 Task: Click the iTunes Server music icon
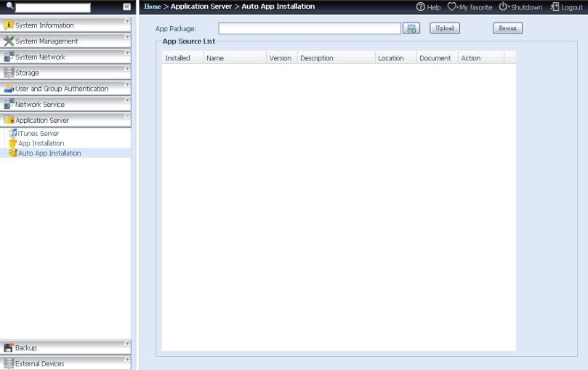coord(13,133)
